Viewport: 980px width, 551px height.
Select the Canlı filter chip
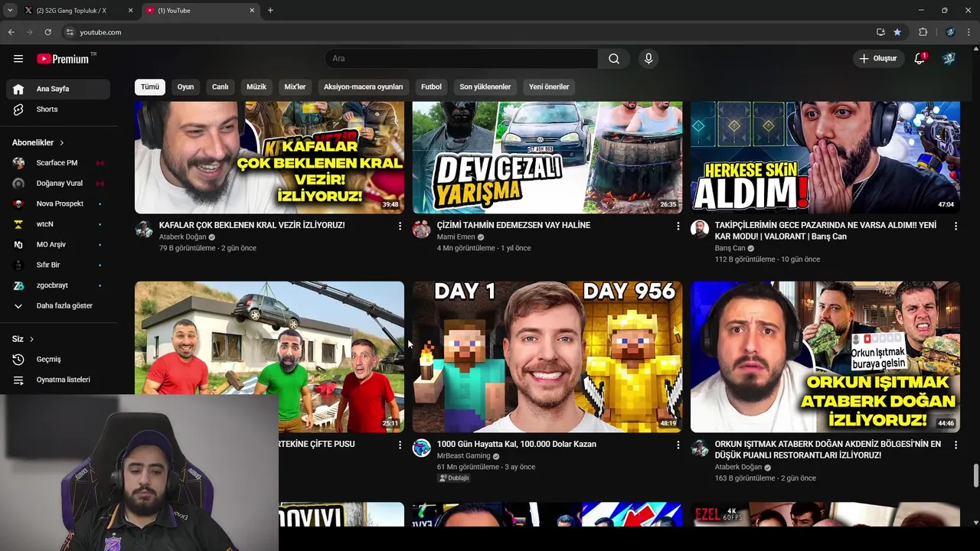[x=220, y=87]
